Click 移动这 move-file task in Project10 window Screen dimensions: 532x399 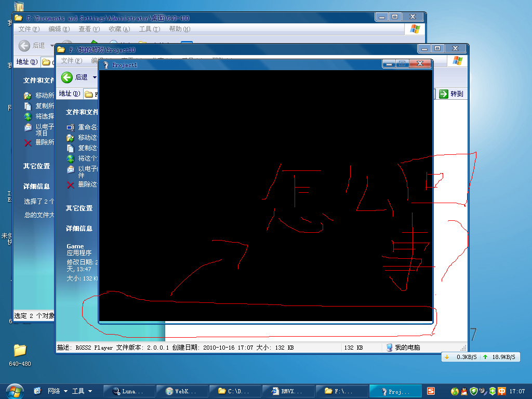(82, 137)
